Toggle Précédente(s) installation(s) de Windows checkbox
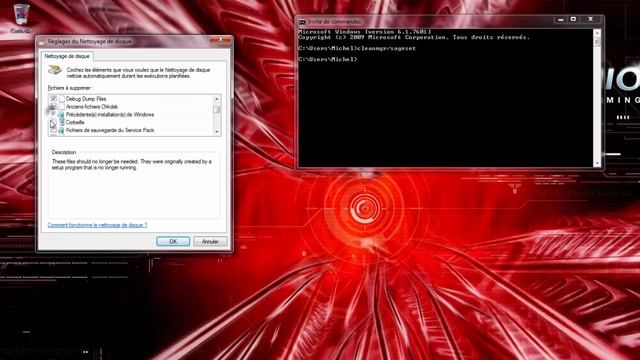This screenshot has width=640, height=360. coord(53,115)
